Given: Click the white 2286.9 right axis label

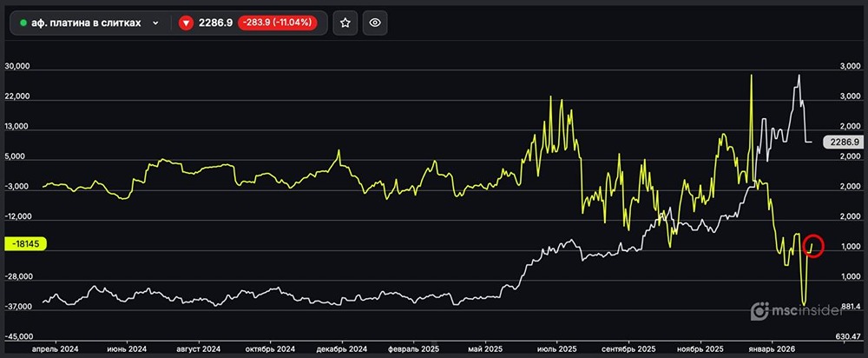Looking at the screenshot, I should (843, 141).
